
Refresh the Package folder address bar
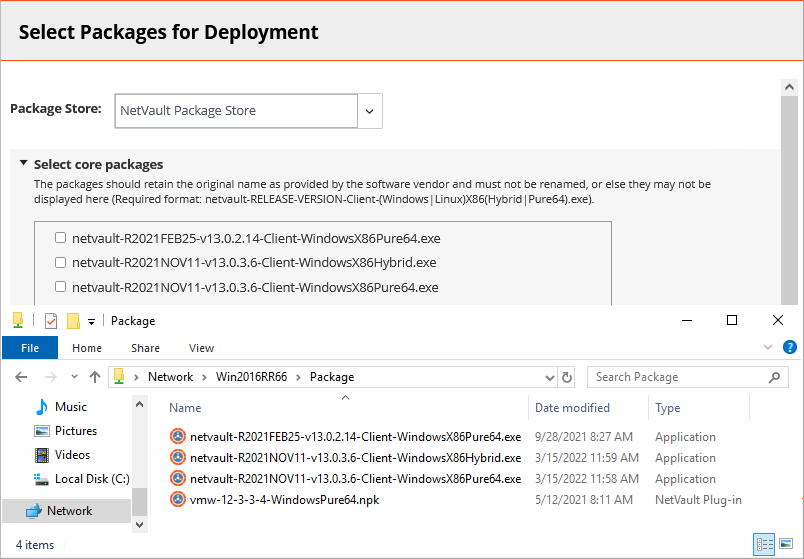567,377
